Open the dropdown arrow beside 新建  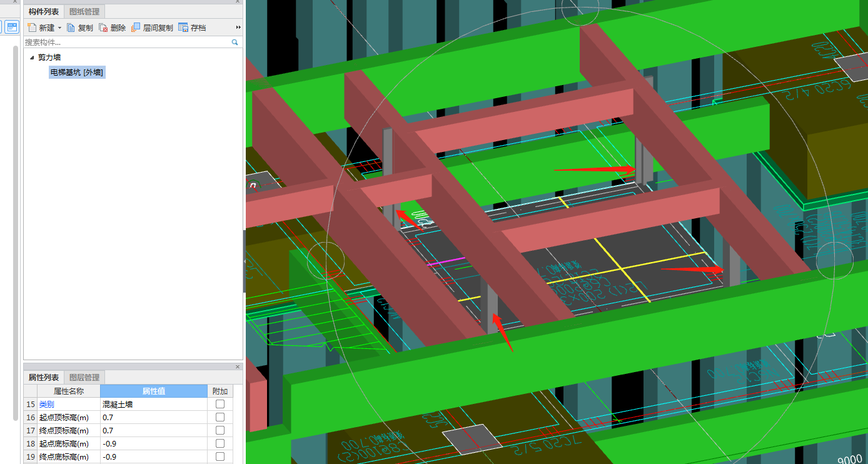pyautogui.click(x=60, y=28)
